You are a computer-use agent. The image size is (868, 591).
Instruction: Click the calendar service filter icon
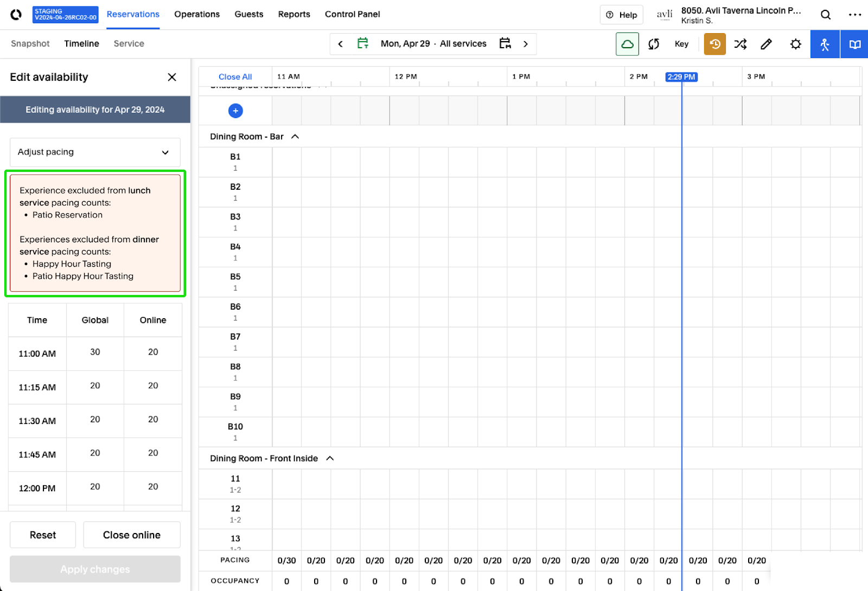pos(505,43)
